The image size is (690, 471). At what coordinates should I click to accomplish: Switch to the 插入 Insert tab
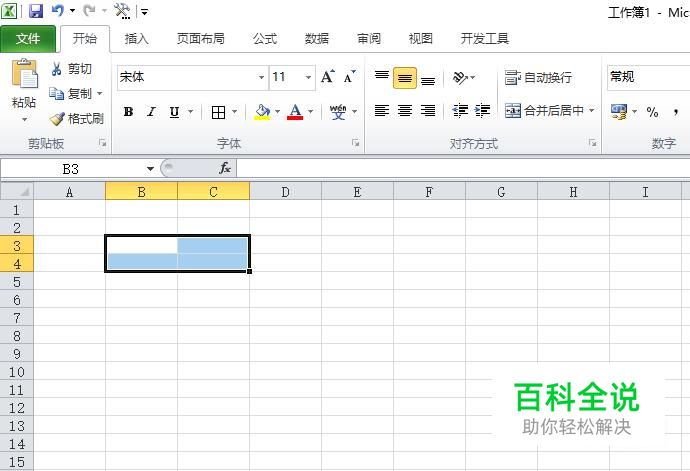pos(136,39)
